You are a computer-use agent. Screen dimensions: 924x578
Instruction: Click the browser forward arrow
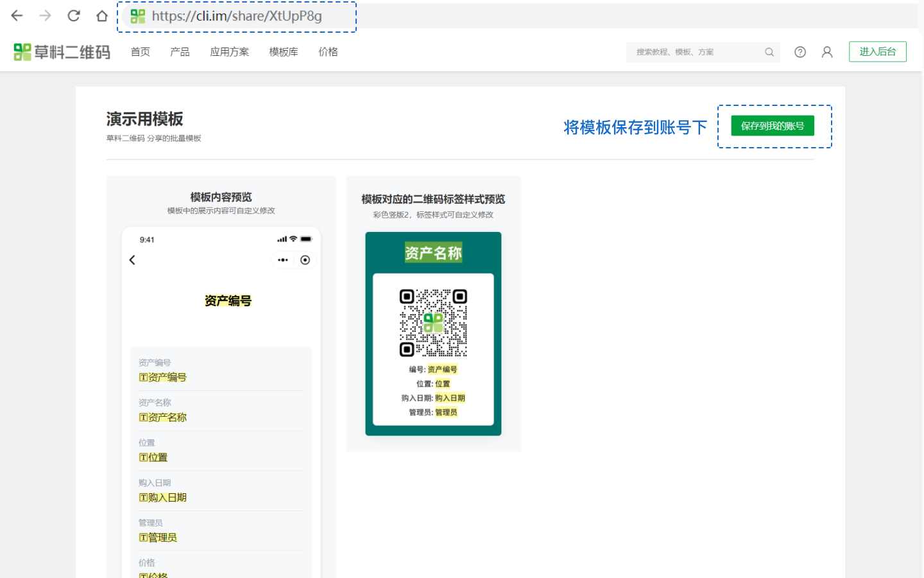click(x=45, y=16)
